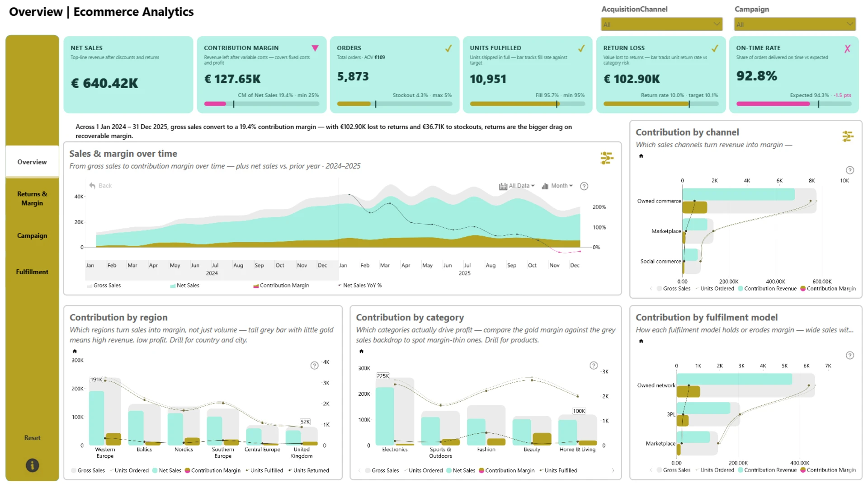Viewport: 868px width, 488px height.
Task: Toggle Gross Sales legend in Sales over time
Action: click(x=104, y=286)
